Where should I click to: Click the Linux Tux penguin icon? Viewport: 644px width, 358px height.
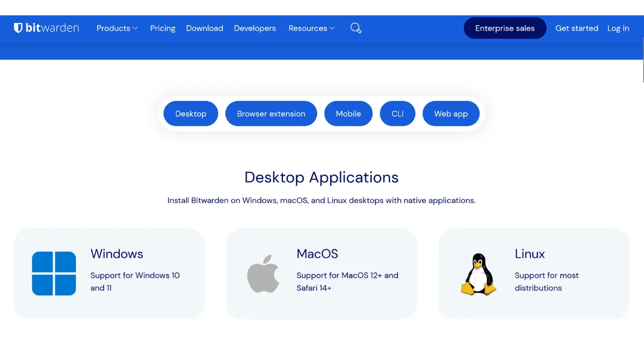478,274
